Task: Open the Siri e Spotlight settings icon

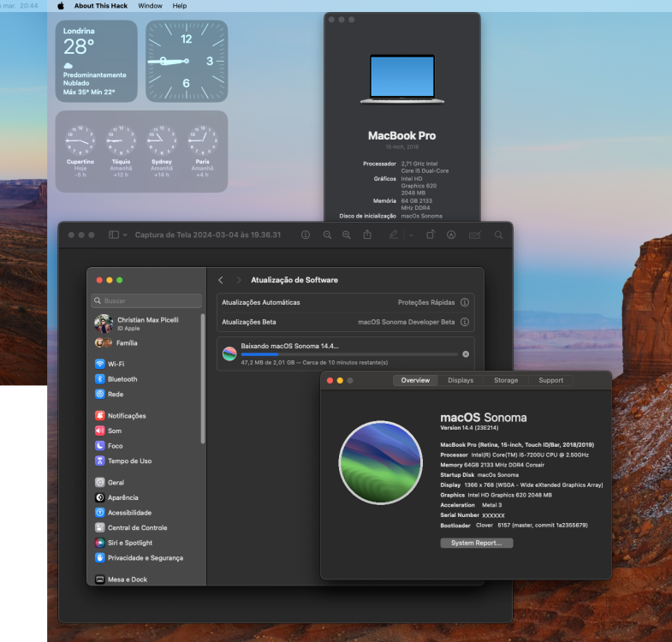Action: (x=100, y=543)
